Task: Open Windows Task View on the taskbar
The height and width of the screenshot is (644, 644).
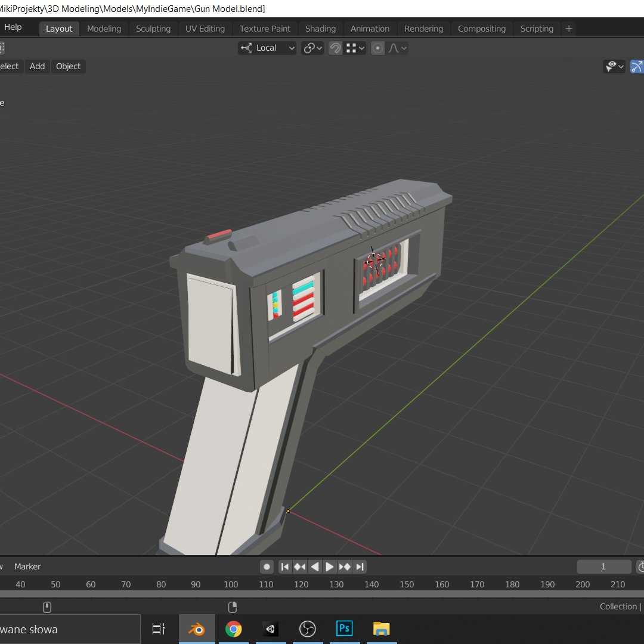Action: (x=159, y=629)
